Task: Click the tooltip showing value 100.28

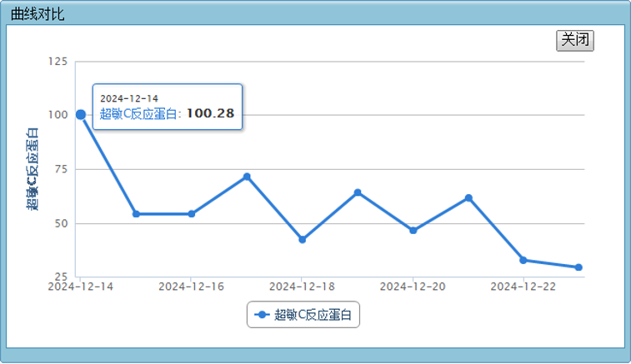Action: (167, 107)
